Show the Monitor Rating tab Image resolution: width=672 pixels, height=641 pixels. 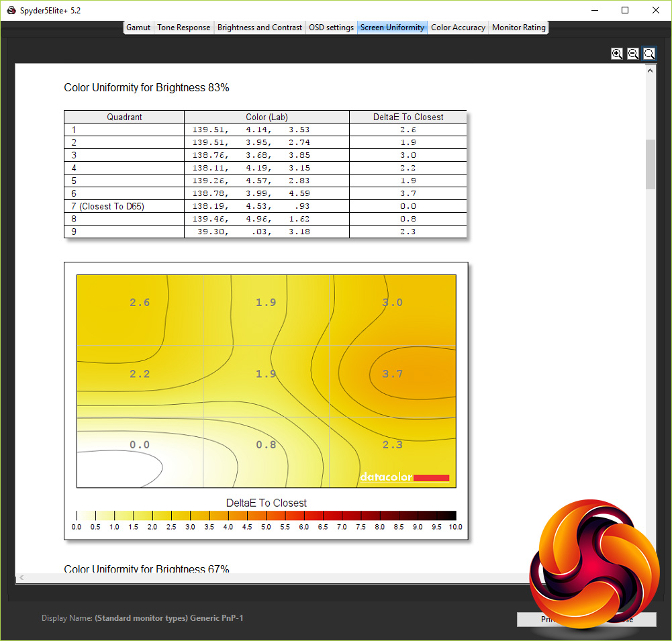[518, 28]
